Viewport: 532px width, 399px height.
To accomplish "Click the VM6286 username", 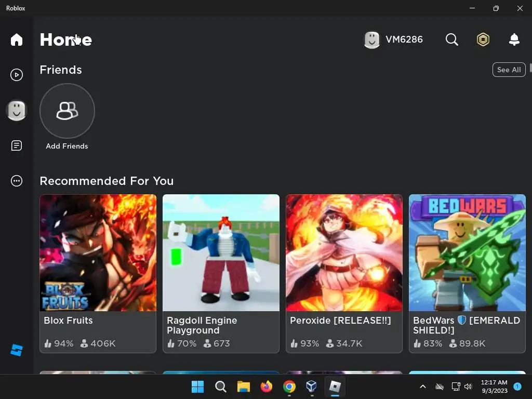I will click(x=404, y=39).
